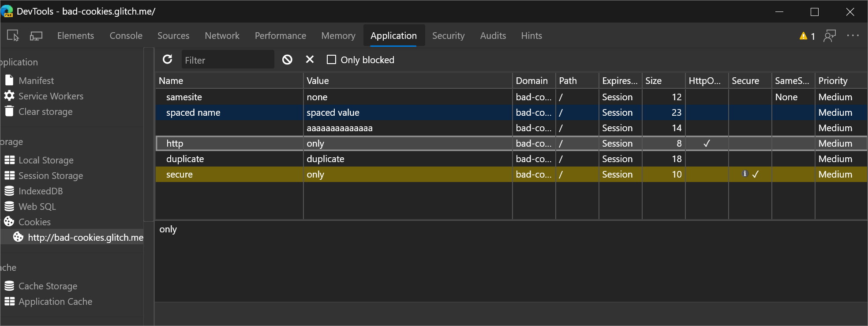
Task: Sort by the Size column header
Action: click(x=663, y=80)
